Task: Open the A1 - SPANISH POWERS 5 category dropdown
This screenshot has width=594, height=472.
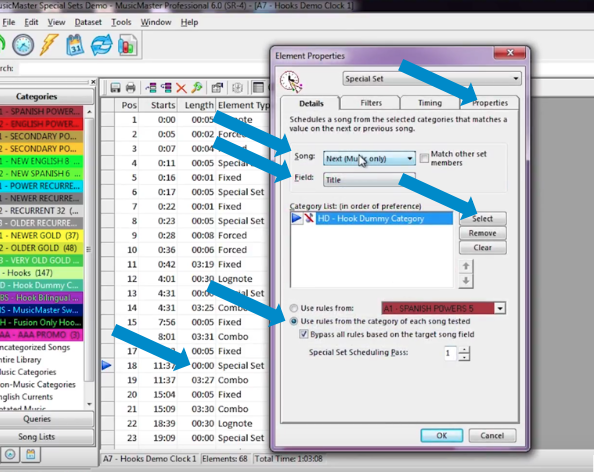Action: pyautogui.click(x=444, y=308)
